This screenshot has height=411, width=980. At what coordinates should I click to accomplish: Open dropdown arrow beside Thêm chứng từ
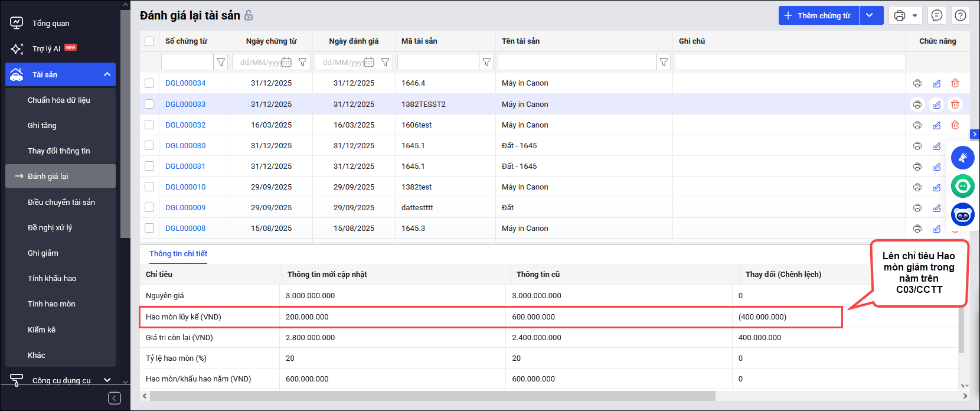[x=870, y=16]
